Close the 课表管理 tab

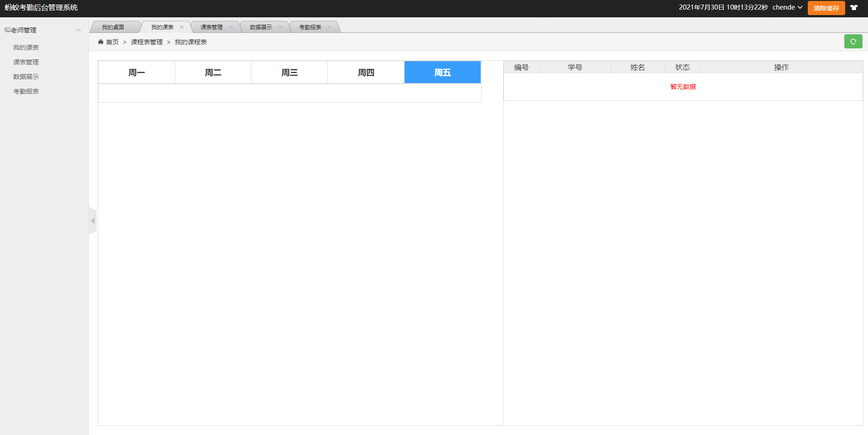pyautogui.click(x=231, y=27)
